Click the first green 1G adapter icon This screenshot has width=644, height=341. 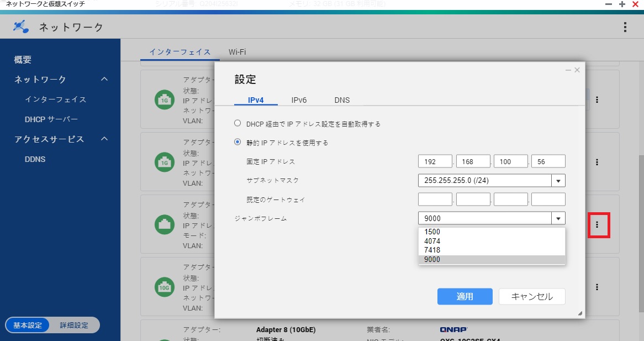point(163,100)
